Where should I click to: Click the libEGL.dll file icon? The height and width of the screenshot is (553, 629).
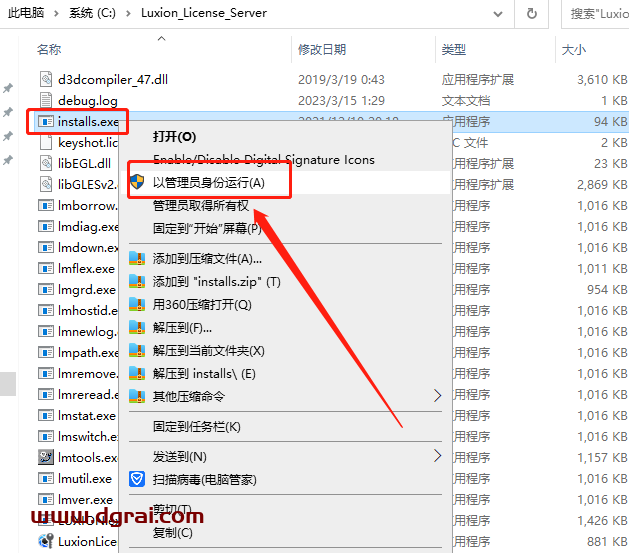point(46,163)
